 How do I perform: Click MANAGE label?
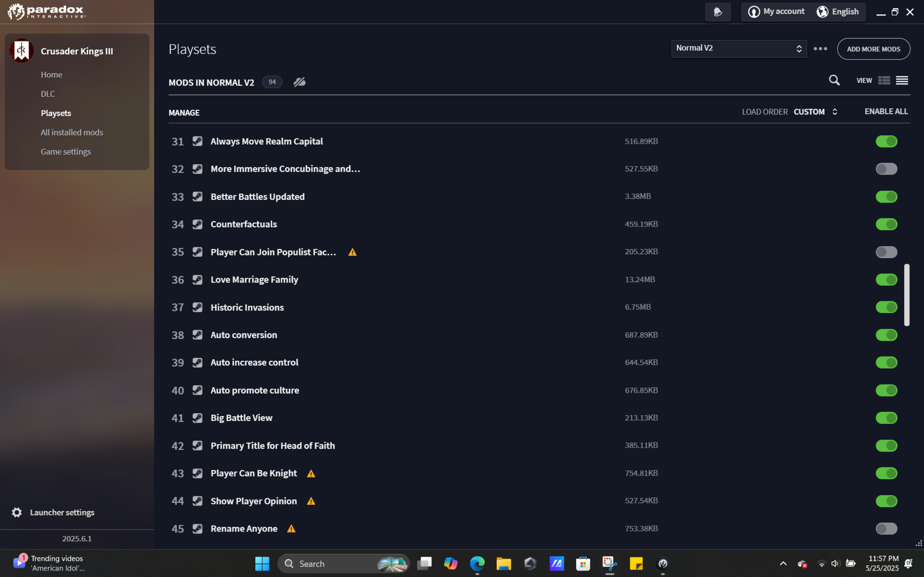[184, 113]
